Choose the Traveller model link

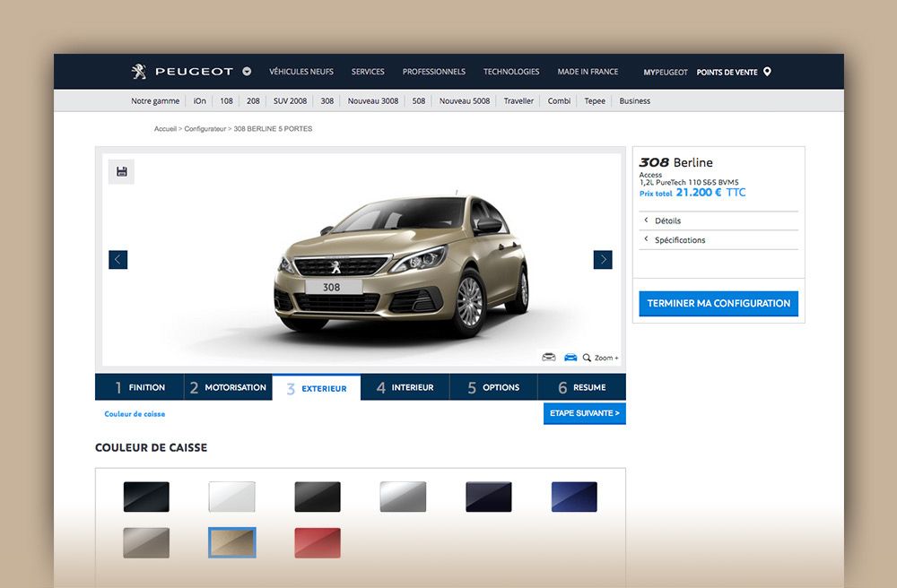coord(518,101)
